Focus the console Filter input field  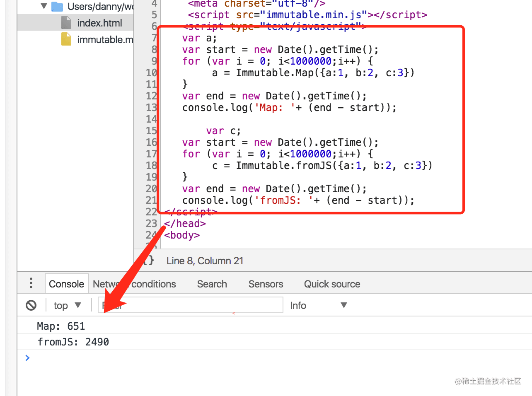point(191,305)
